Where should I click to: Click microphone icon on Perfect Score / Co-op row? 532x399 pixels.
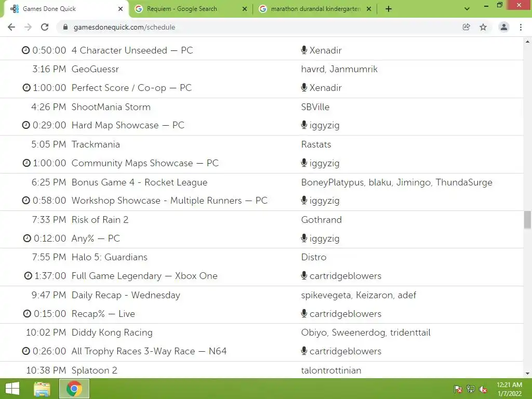(304, 87)
